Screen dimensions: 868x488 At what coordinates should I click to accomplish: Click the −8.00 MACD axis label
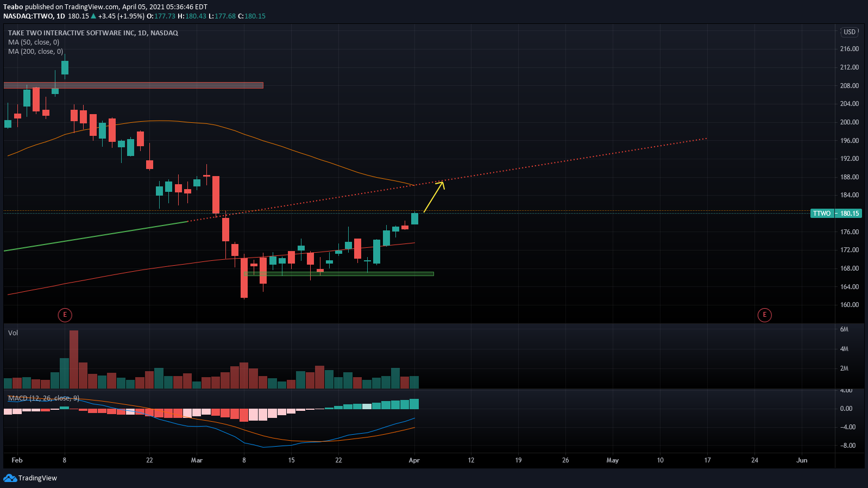[x=848, y=446]
